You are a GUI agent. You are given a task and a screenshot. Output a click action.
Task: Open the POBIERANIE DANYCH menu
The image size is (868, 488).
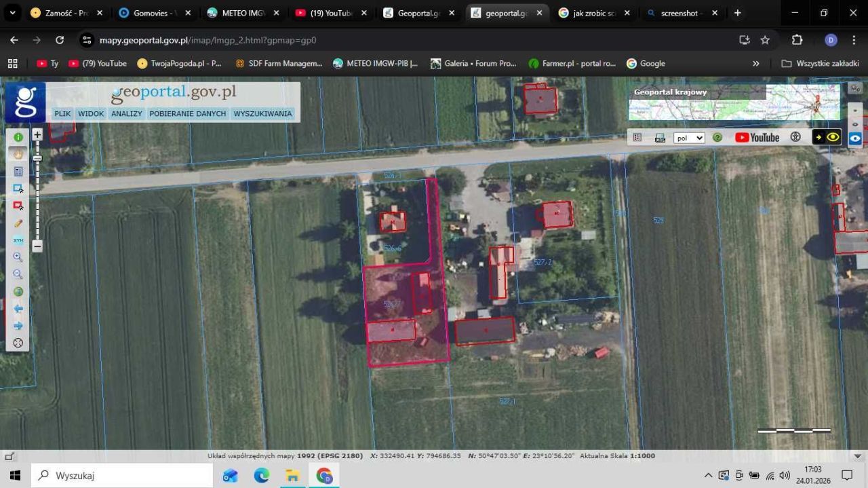tap(188, 113)
